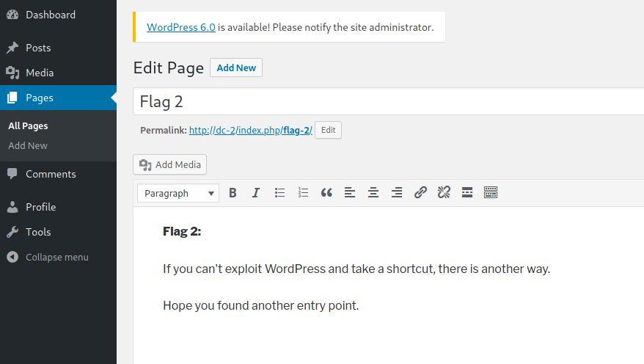This screenshot has width=644, height=364.
Task: Open the Paragraph format dropdown
Action: 178,193
